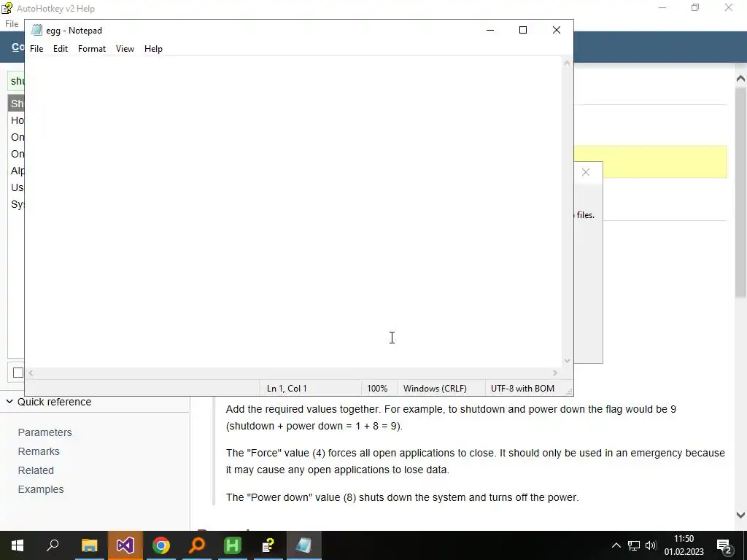
Task: Click Notepad horizontal scrollbar right arrow
Action: coord(555,373)
